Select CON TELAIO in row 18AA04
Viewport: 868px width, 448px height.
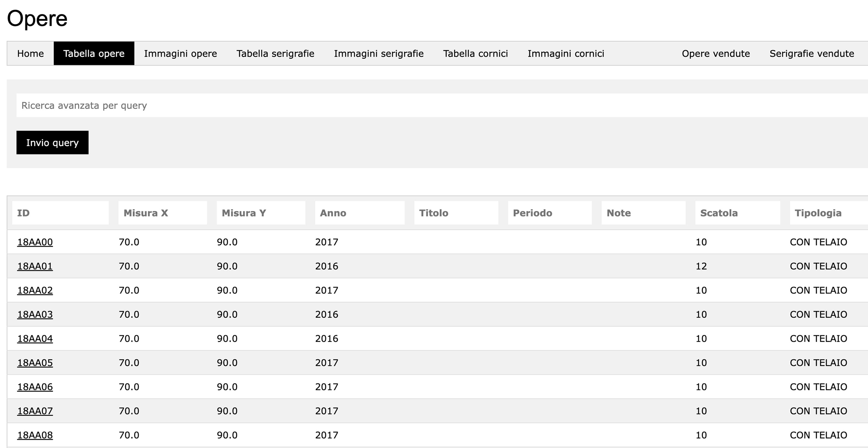(819, 338)
